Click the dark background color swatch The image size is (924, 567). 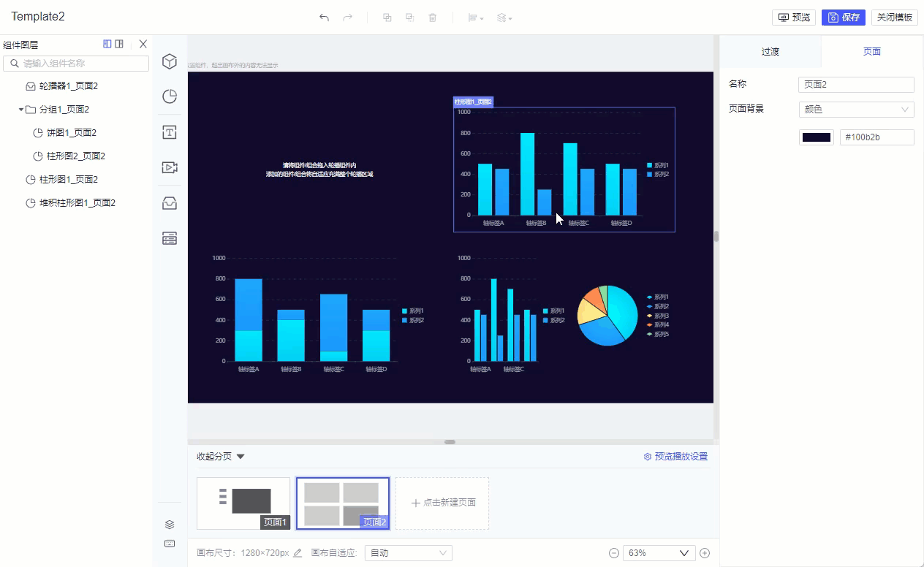point(817,137)
